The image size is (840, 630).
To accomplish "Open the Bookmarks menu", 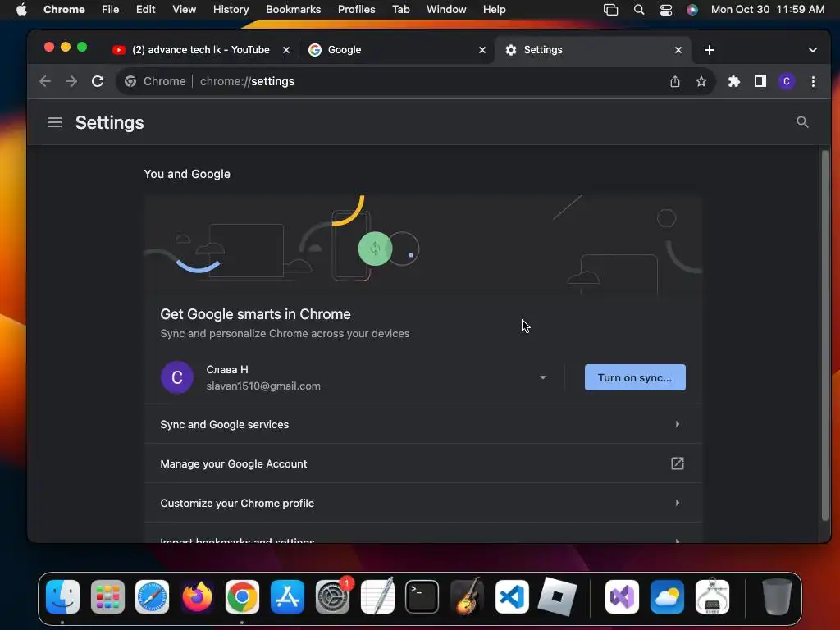I will [x=293, y=10].
